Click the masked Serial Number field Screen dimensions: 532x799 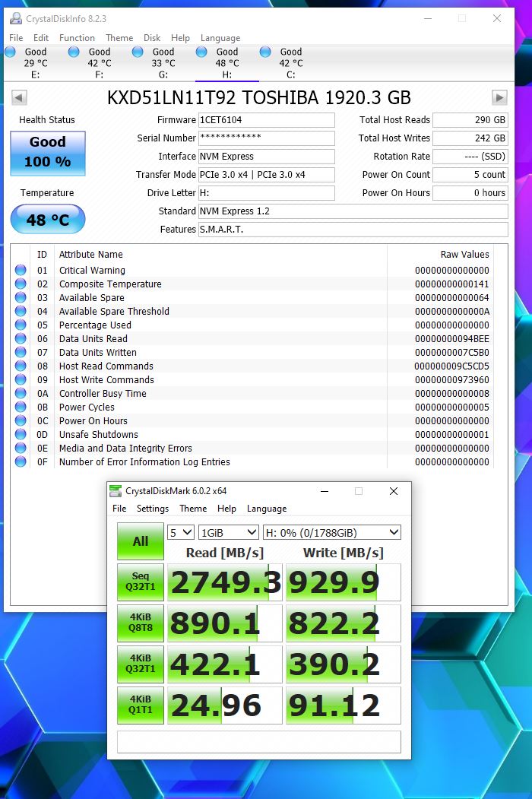coord(267,138)
